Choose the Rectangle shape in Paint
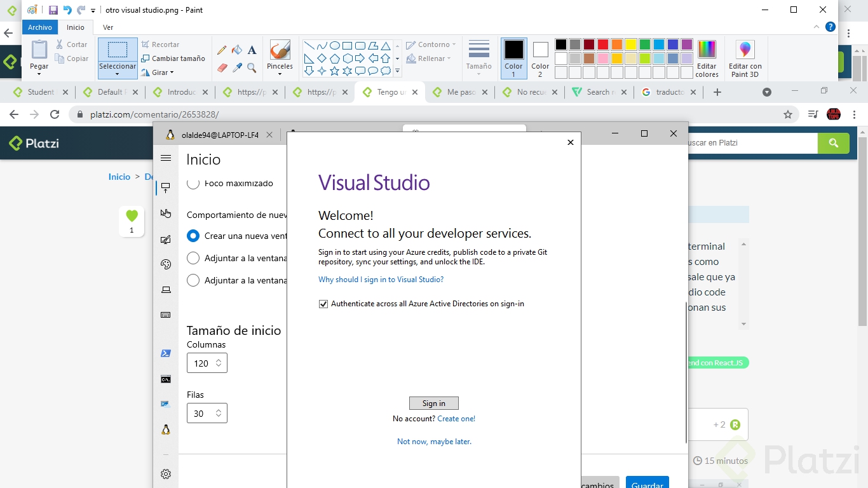This screenshot has width=868, height=488. click(348, 46)
